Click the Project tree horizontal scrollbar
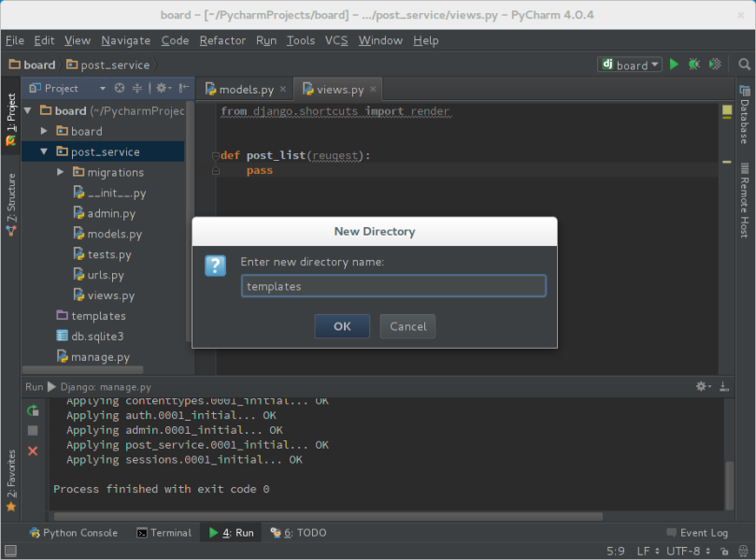 coord(83,370)
